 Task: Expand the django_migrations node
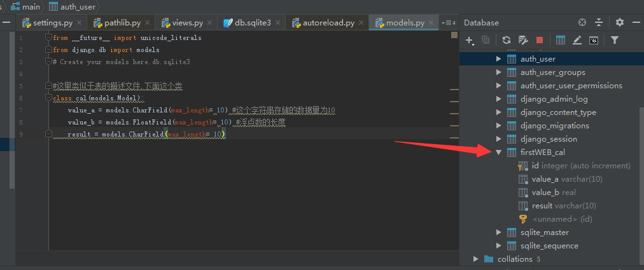click(499, 126)
